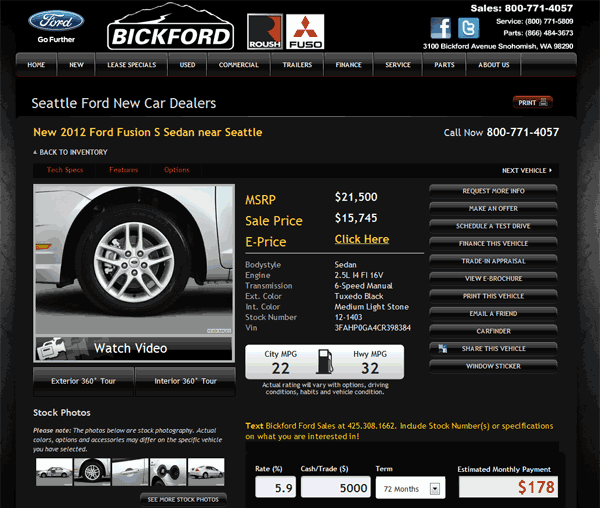Play the Watch Video bar

(x=134, y=348)
